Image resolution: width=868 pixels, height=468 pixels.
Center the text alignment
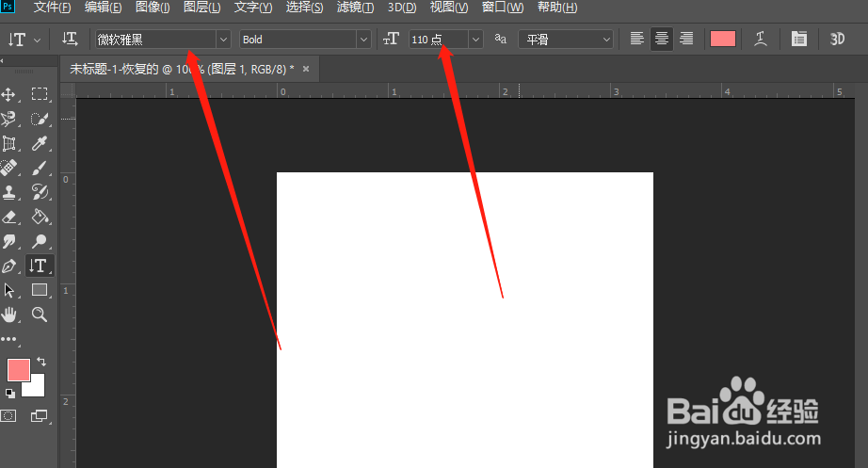pos(662,39)
